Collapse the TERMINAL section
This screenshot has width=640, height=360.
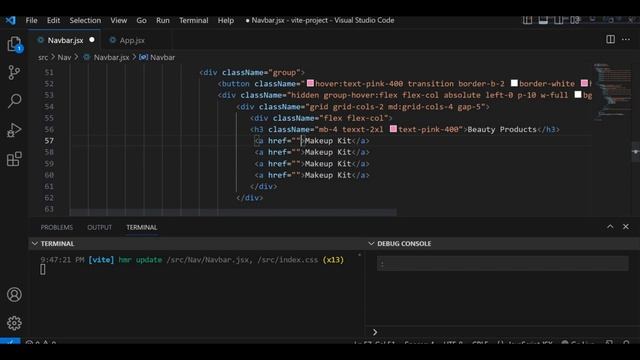35,244
